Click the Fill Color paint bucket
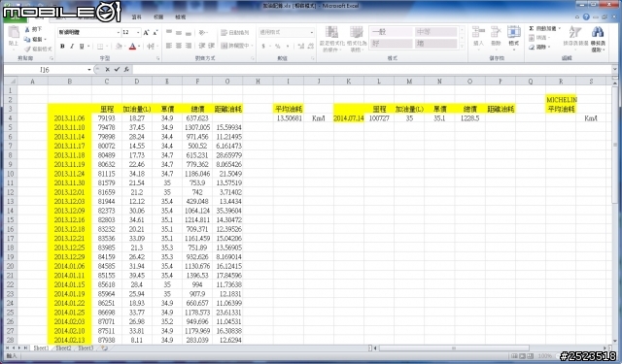Viewport: 622px width, 364px height. pos(119,47)
